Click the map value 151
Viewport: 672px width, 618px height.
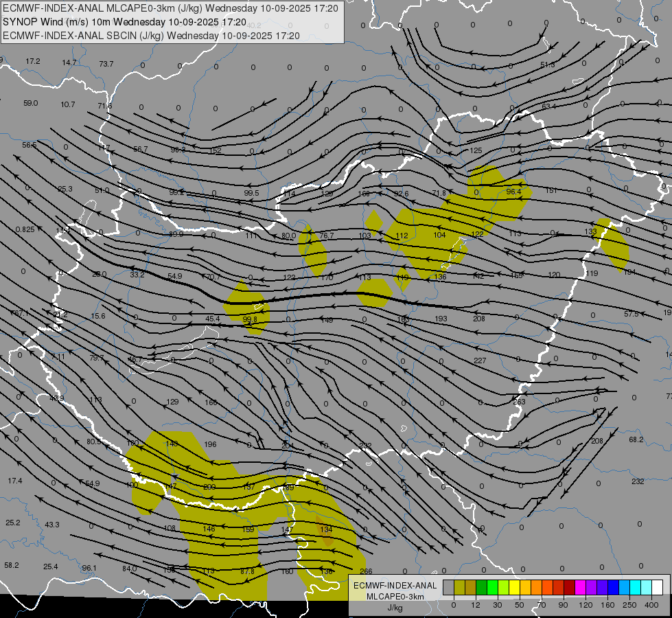click(x=551, y=190)
